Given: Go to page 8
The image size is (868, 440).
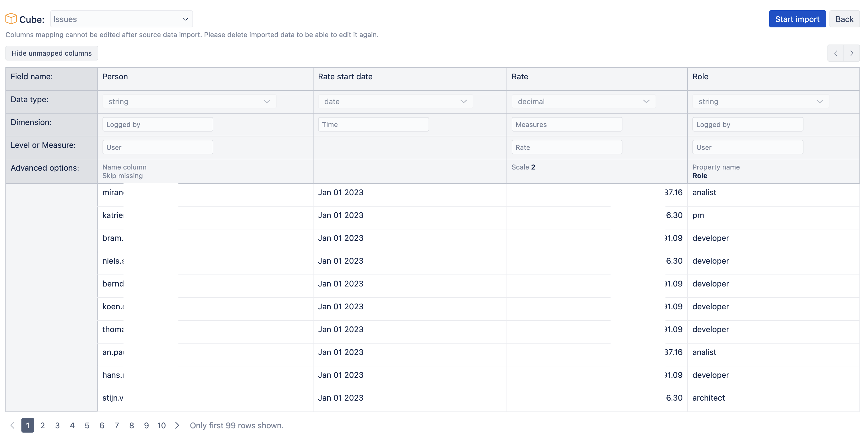Looking at the screenshot, I should pyautogui.click(x=131, y=425).
